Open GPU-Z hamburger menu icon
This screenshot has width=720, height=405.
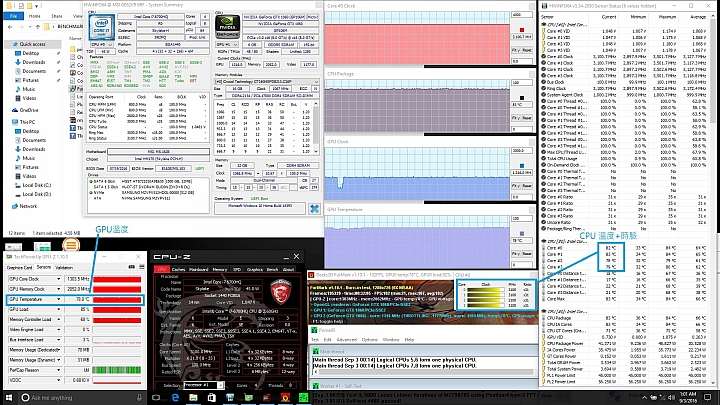tap(141, 267)
